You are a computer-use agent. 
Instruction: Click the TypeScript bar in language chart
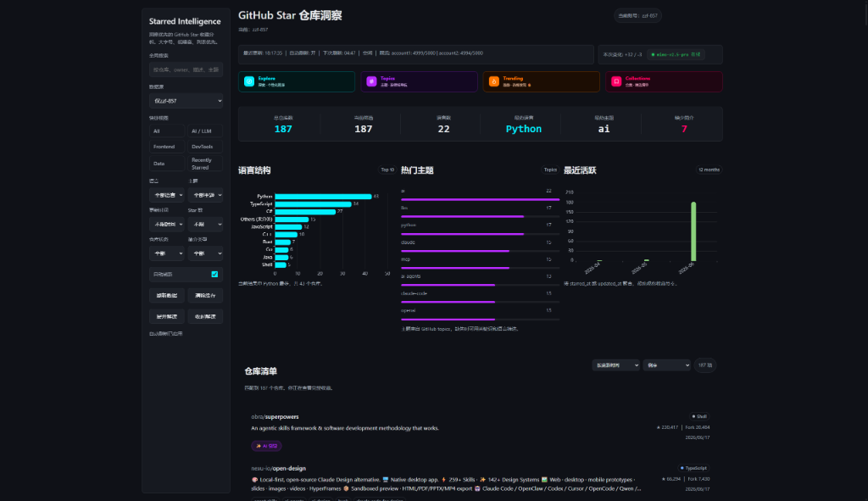pyautogui.click(x=314, y=204)
